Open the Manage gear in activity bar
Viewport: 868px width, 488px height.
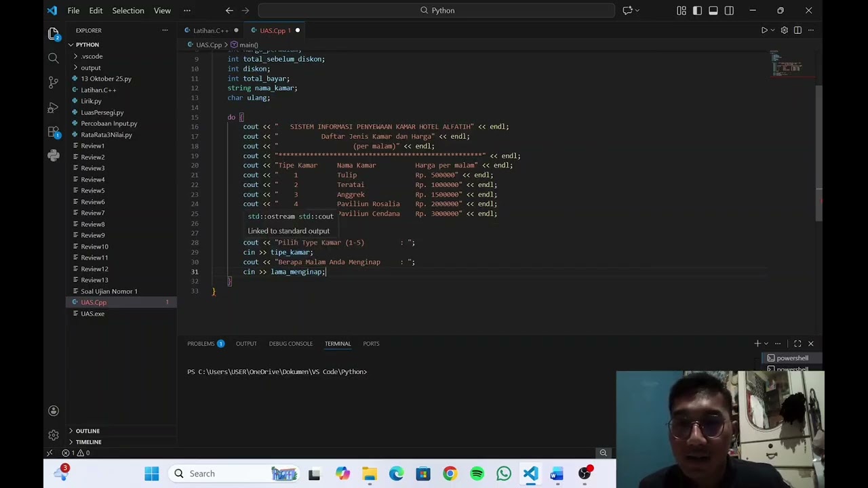pyautogui.click(x=54, y=435)
